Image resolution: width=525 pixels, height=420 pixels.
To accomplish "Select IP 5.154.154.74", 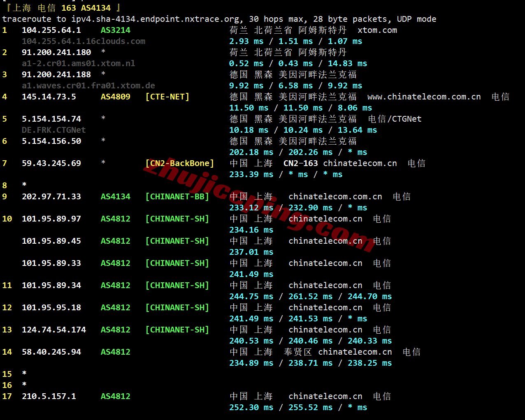I will 51,119.
